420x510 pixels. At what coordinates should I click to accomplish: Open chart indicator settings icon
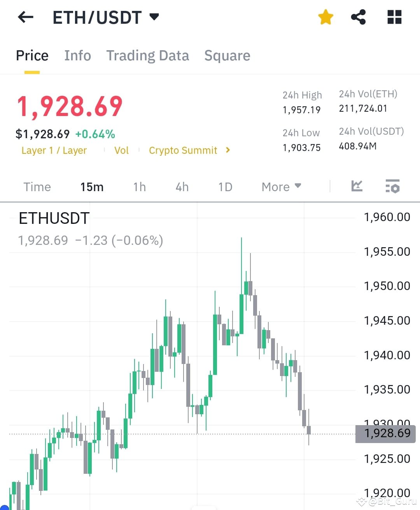(392, 187)
